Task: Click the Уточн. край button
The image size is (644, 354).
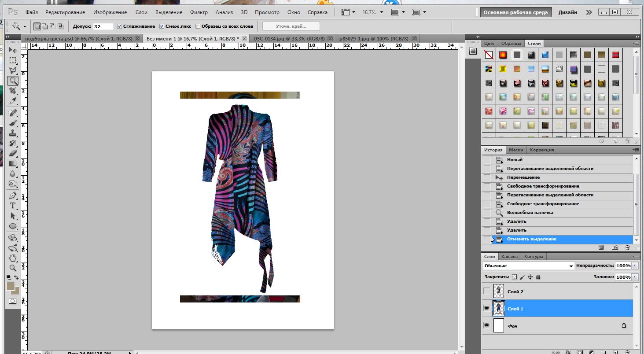Action: tap(291, 26)
